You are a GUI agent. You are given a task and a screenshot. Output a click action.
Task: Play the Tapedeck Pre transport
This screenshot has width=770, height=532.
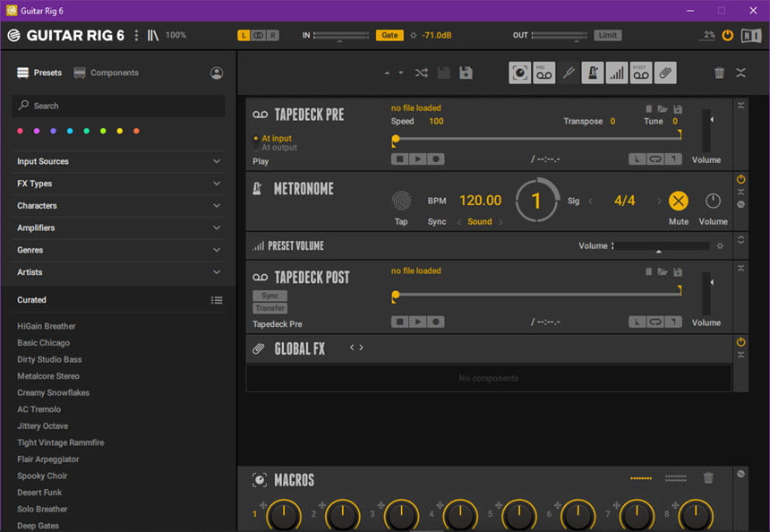pos(418,159)
